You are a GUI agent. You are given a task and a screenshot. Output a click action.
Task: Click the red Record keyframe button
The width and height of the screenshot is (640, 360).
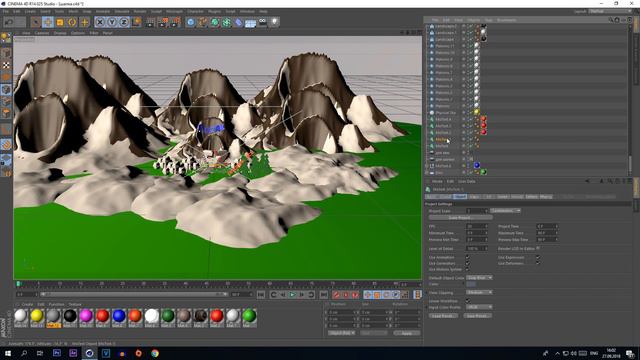click(x=336, y=295)
